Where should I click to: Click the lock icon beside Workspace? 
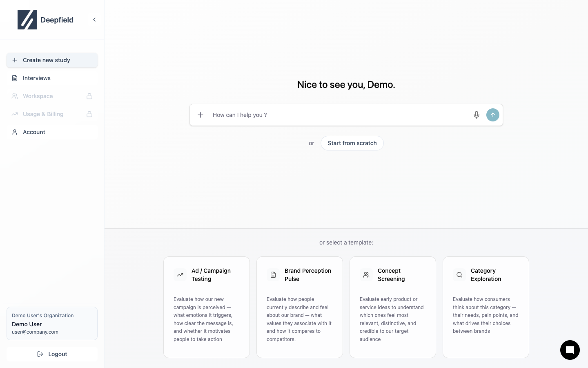89,96
